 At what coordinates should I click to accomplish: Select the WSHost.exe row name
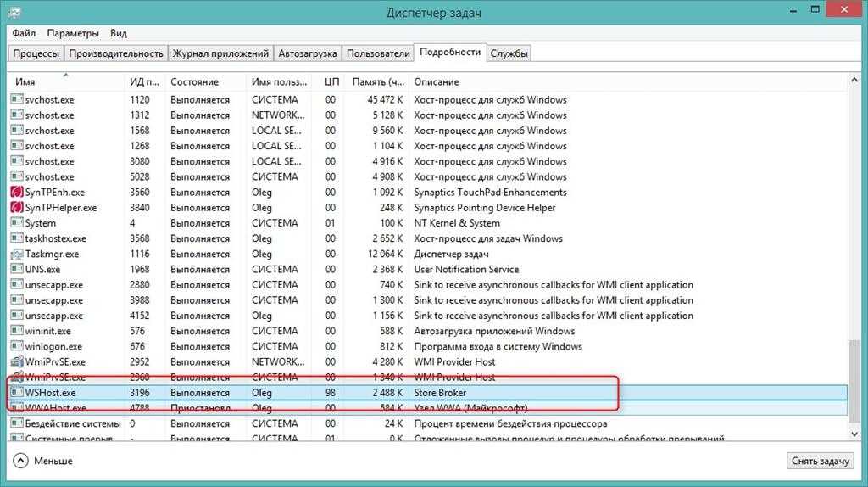click(x=50, y=392)
